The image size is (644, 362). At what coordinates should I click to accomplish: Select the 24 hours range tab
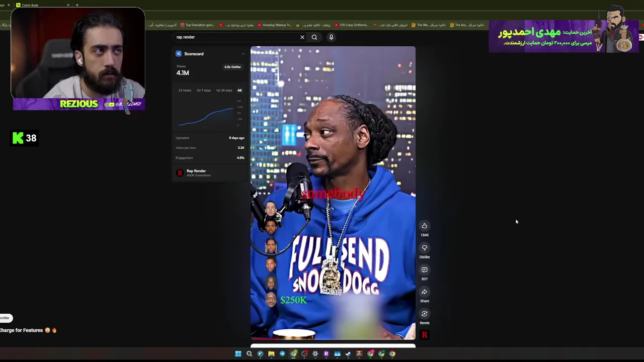pyautogui.click(x=185, y=90)
